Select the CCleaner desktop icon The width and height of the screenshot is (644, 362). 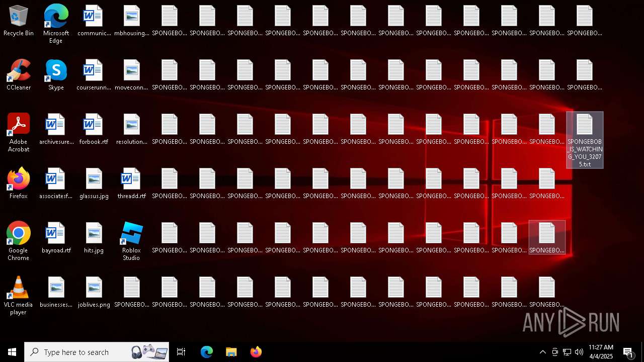tap(19, 75)
